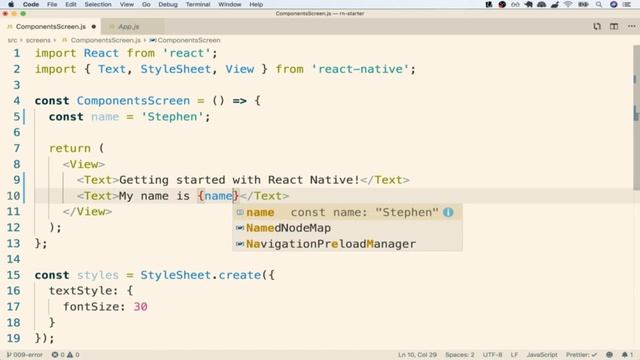The height and width of the screenshot is (360, 640).
Task: Open the Notification Center list icon
Action: click(627, 4)
